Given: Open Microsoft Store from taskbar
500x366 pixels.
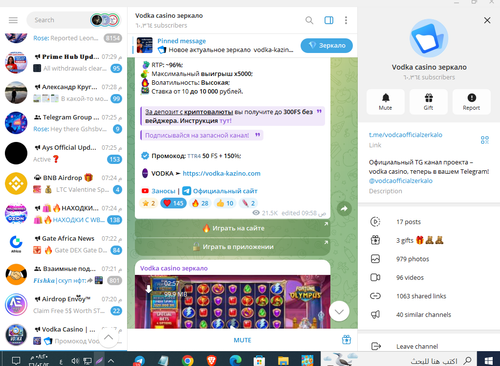Looking at the screenshot, I should click(259, 360).
